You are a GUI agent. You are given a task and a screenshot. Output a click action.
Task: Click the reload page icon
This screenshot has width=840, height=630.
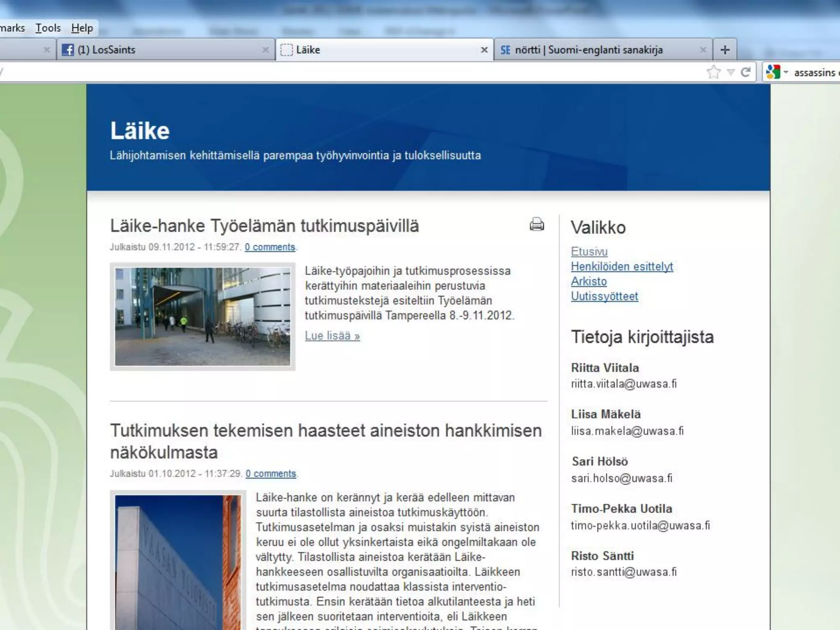pos(746,72)
